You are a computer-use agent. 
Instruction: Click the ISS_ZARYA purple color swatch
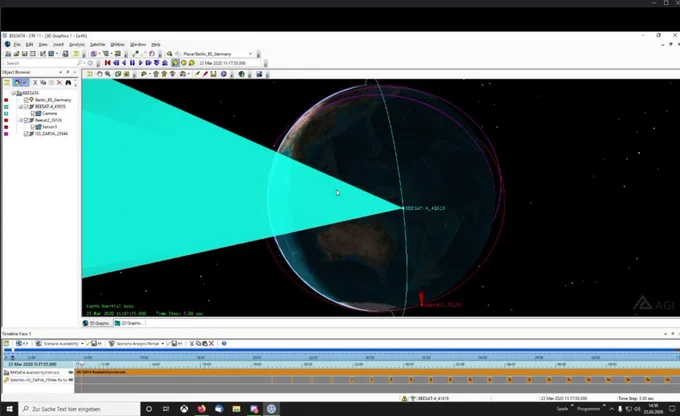6,134
